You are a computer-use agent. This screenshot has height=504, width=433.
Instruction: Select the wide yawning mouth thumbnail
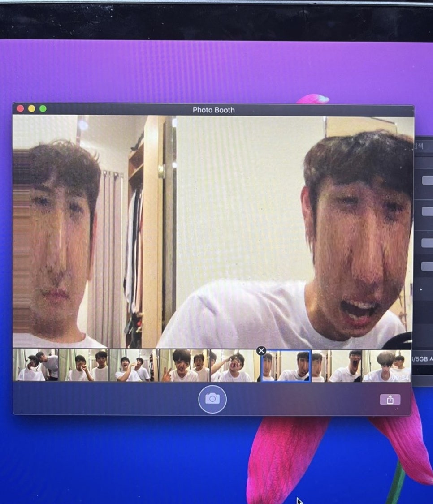coord(337,366)
